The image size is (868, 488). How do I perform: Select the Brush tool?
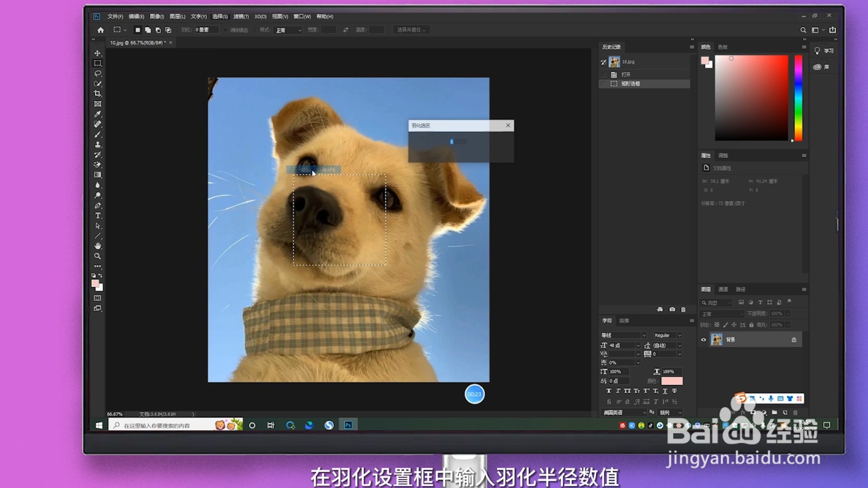(x=98, y=134)
